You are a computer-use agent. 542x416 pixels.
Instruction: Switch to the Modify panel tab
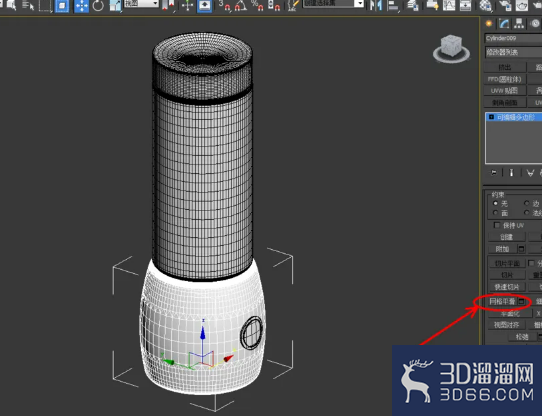[x=504, y=23]
